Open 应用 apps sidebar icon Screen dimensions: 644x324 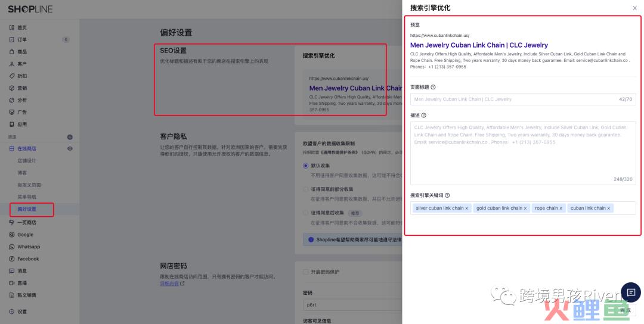coord(11,124)
